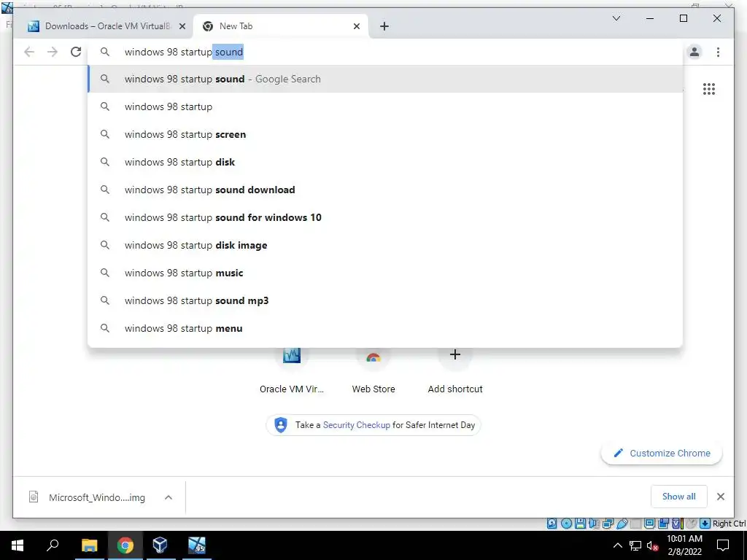
Task: Open the Chrome tab search chevron
Action: [x=616, y=18]
